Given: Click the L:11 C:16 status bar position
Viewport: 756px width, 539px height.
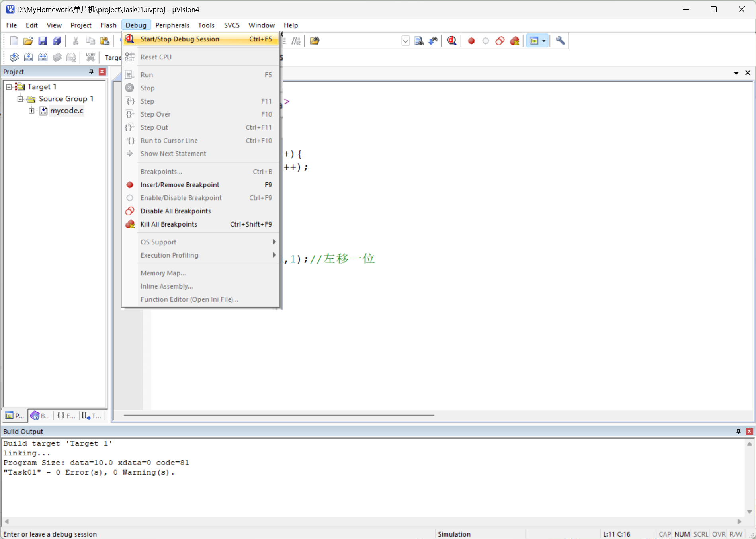Looking at the screenshot, I should point(617,534).
